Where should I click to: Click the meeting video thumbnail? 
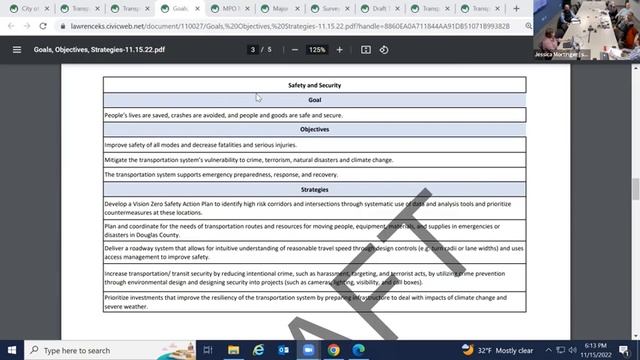tap(587, 30)
